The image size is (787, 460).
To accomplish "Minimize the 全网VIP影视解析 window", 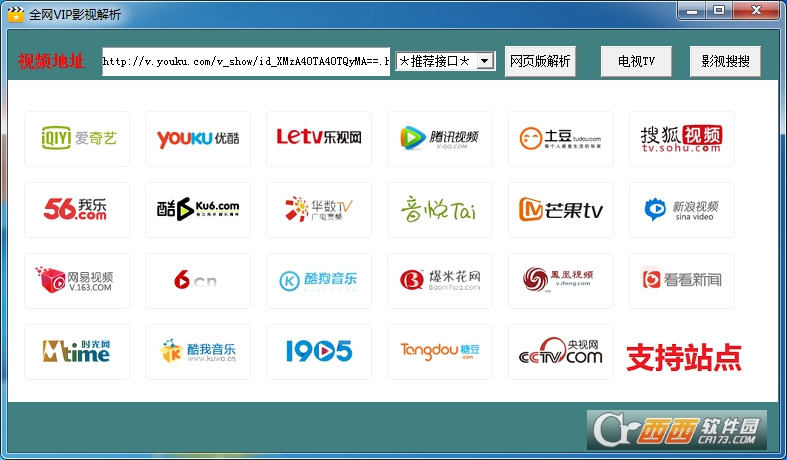I will point(692,10).
